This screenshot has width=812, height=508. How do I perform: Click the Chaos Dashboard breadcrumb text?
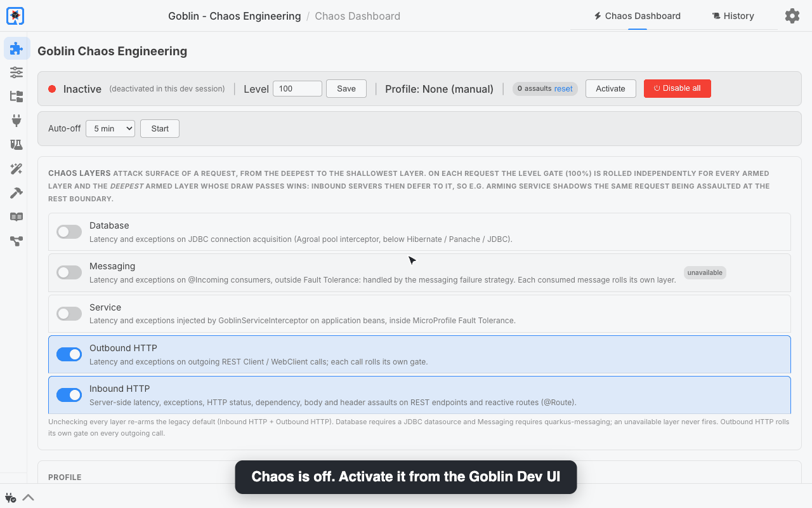358,16
